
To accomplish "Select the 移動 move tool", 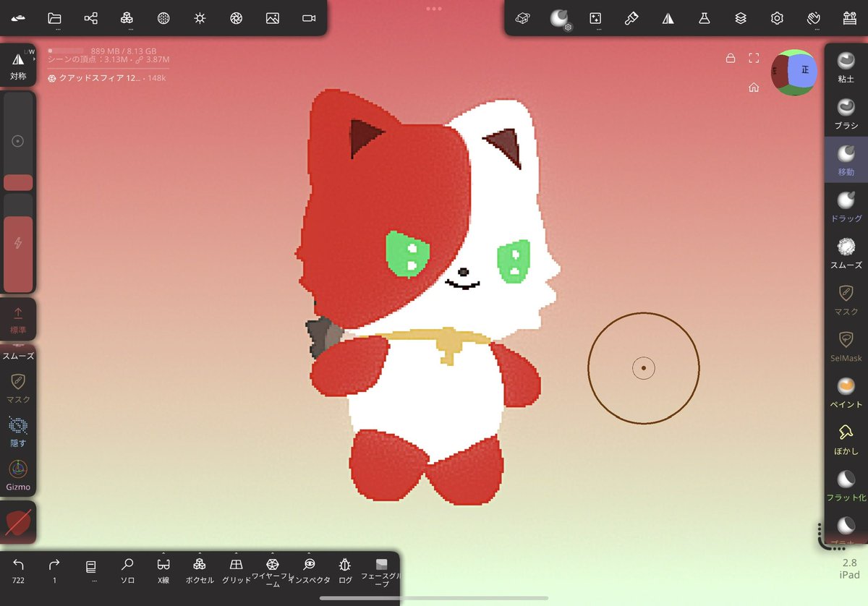I will point(846,160).
